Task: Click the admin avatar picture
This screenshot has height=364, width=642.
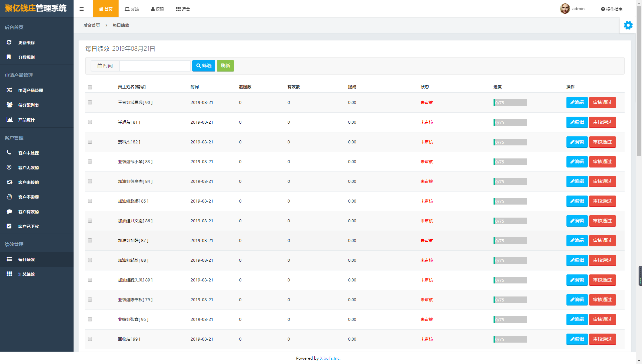Action: 565,9
